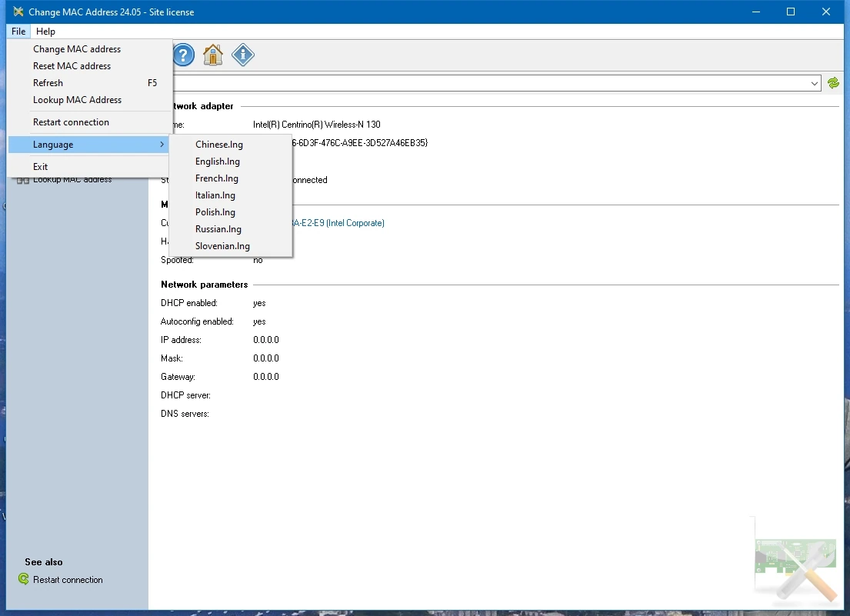
Task: Click the DHCP enabled yes value
Action: (x=259, y=304)
